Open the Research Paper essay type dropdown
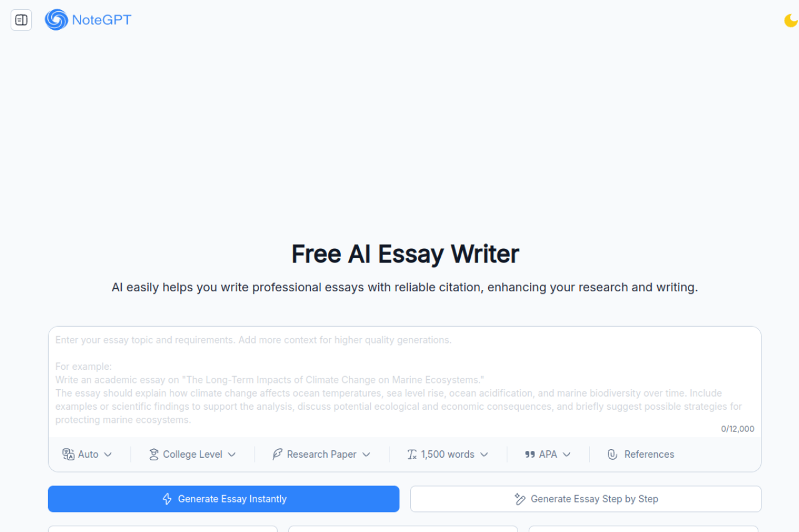Image resolution: width=799 pixels, height=532 pixels. coord(321,454)
